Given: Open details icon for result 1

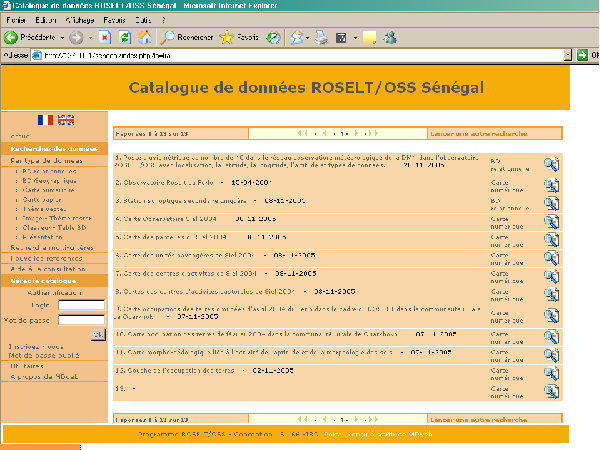Looking at the screenshot, I should point(551,164).
